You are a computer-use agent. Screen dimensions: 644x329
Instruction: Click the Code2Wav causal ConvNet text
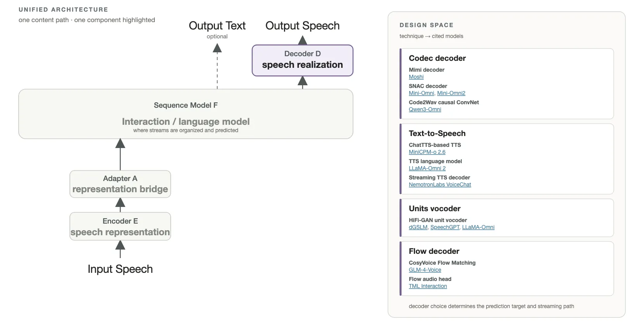(444, 102)
